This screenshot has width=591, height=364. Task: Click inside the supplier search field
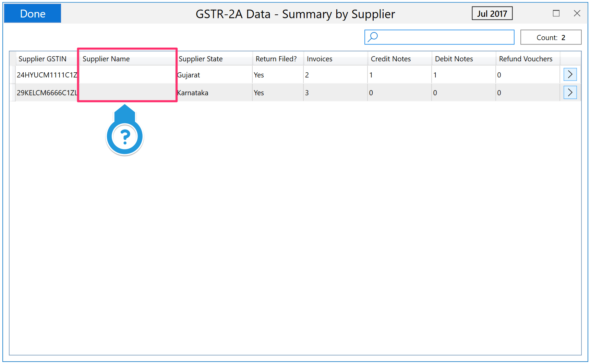446,37
